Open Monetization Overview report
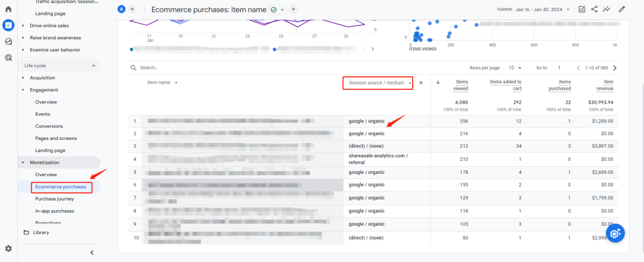This screenshot has height=262, width=644. (x=46, y=174)
